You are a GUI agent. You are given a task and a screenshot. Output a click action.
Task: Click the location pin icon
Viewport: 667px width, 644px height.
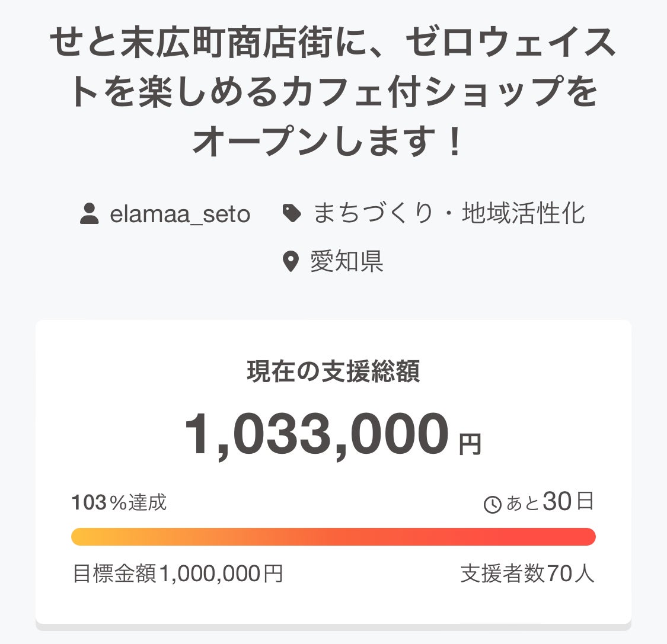coord(290,261)
